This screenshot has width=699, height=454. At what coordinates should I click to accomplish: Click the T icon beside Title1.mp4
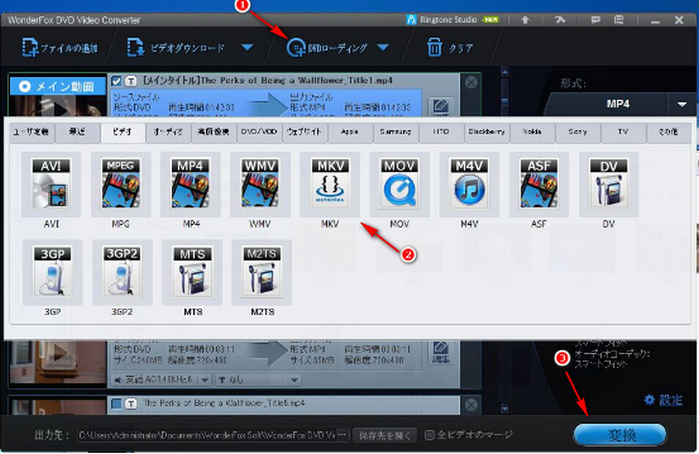click(131, 81)
